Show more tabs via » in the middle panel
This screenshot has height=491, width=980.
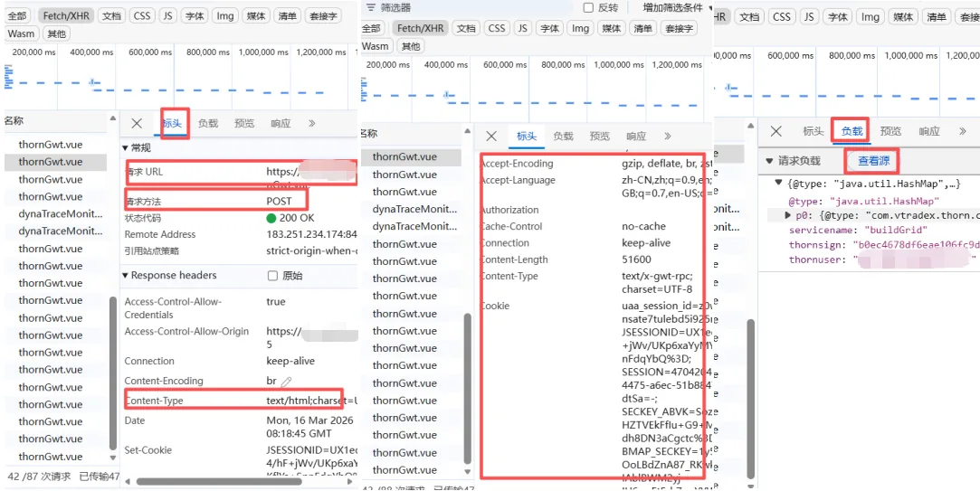(667, 137)
